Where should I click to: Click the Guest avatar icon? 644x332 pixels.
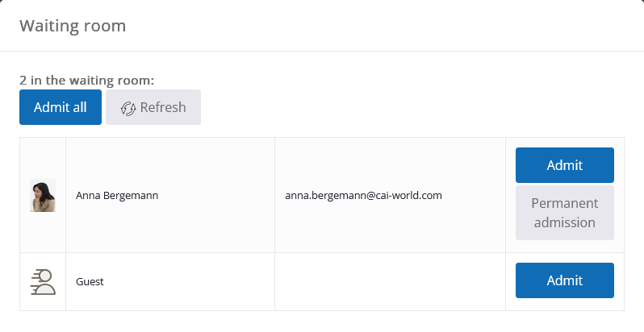click(x=43, y=282)
